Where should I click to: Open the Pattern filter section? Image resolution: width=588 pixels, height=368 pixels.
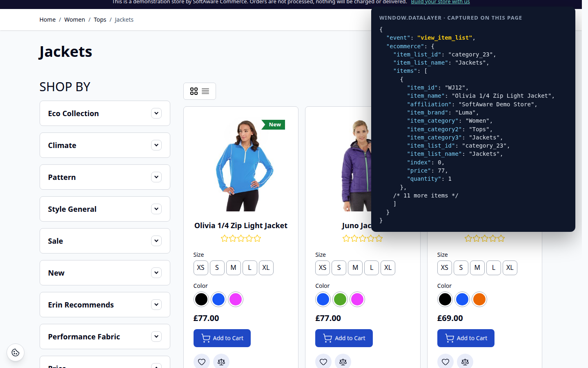click(105, 177)
